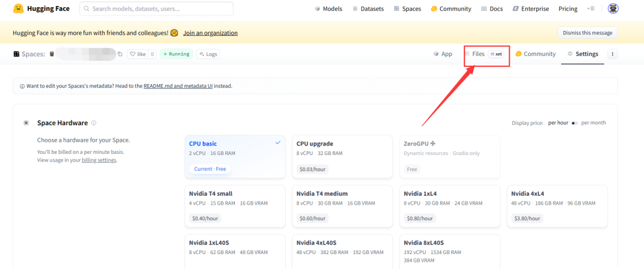Like the Space with heart button
The width and height of the screenshot is (644, 269).
click(137, 54)
